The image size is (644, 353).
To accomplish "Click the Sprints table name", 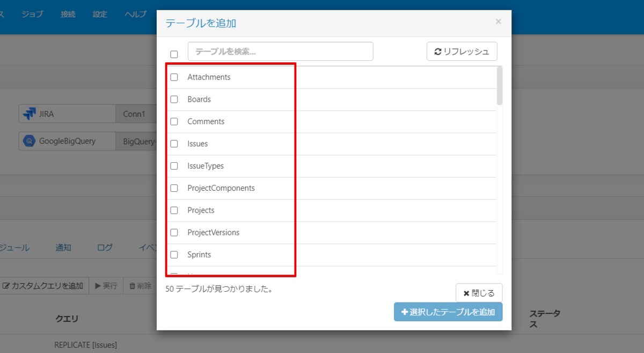I will click(199, 255).
